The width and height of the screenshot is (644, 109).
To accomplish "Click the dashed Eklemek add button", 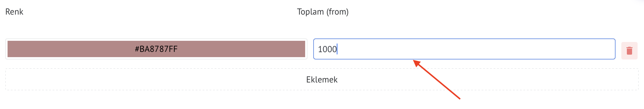I will [x=322, y=79].
